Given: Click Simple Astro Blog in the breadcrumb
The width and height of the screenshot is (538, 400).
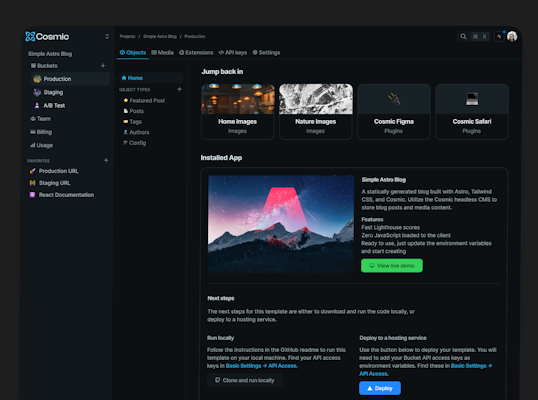Looking at the screenshot, I should 160,36.
